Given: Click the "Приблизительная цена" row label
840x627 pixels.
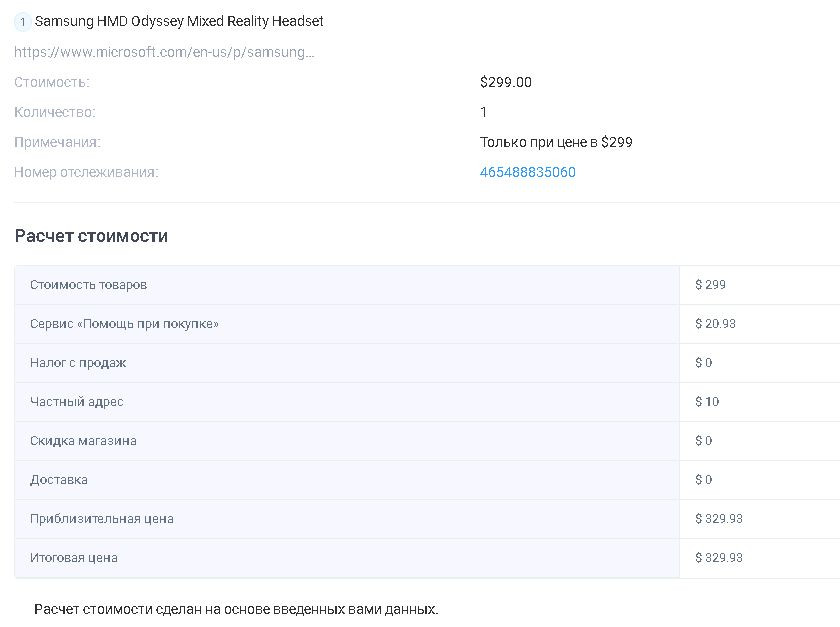Looking at the screenshot, I should [x=102, y=519].
